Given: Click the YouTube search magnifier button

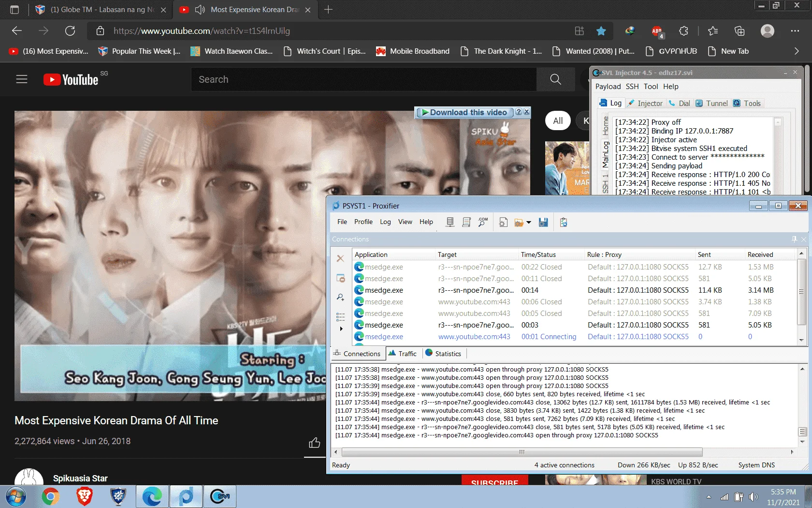Looking at the screenshot, I should pyautogui.click(x=556, y=79).
